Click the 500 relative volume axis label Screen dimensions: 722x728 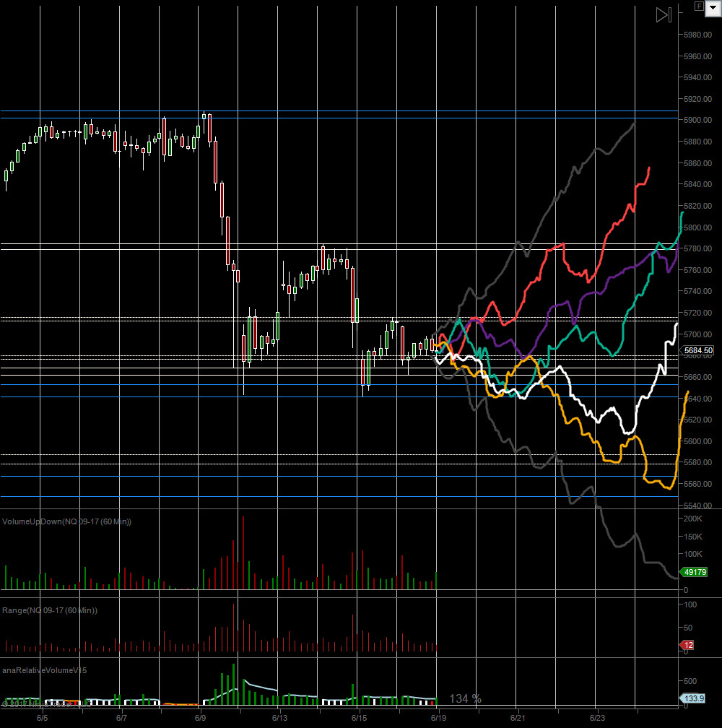point(690,680)
